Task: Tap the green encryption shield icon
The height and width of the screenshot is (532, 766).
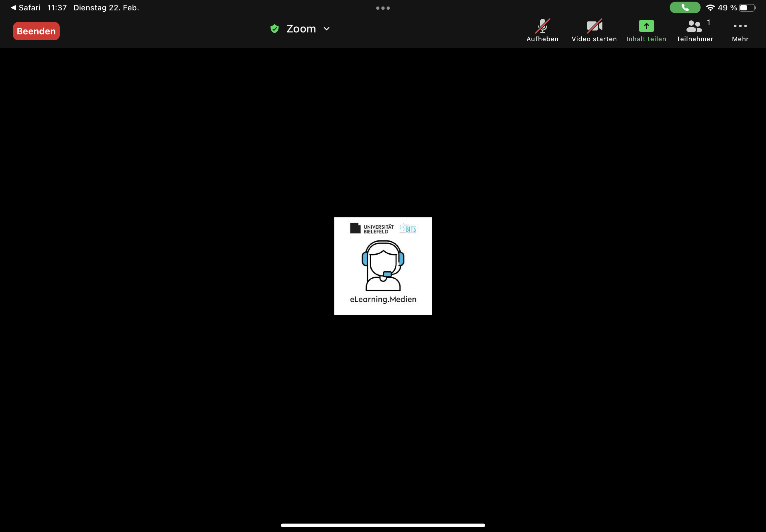Action: coord(275,29)
